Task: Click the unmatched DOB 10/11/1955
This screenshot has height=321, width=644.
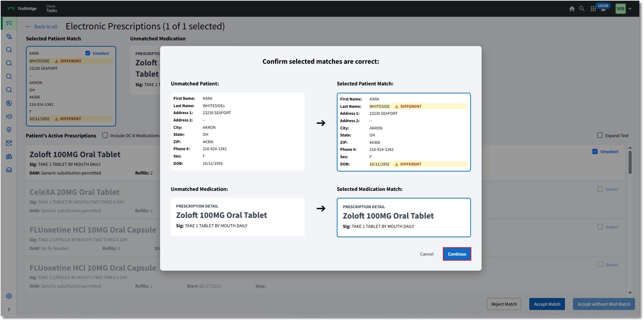Action: 212,164
